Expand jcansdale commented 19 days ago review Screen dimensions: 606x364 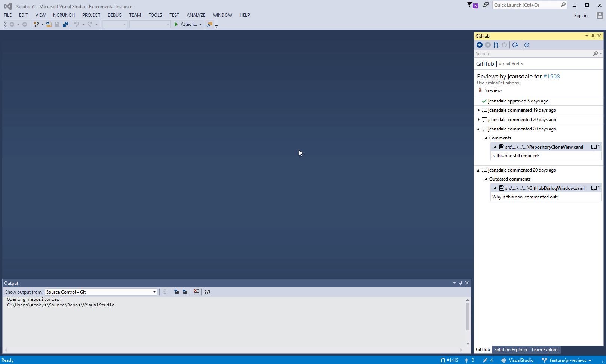tap(478, 110)
